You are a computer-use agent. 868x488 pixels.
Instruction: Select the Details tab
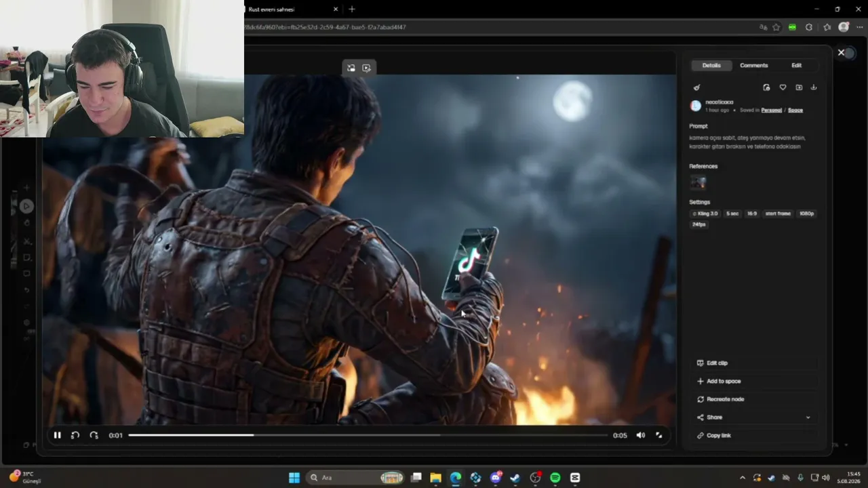pyautogui.click(x=711, y=65)
